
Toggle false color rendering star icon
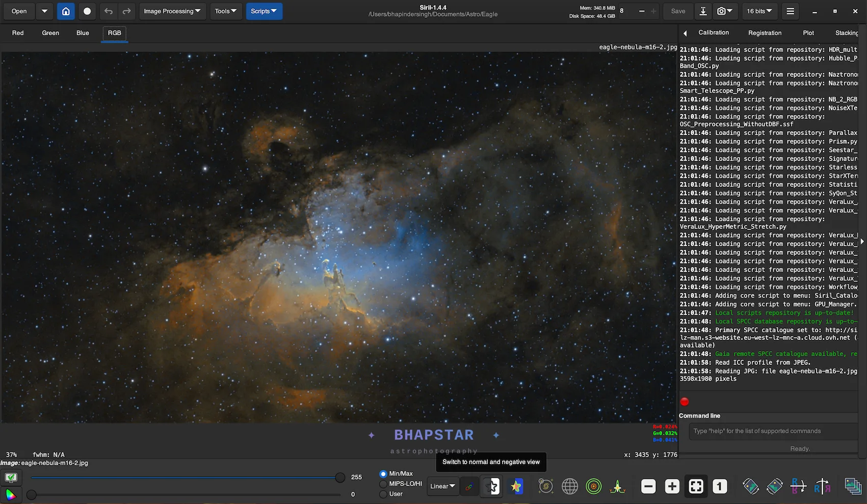pyautogui.click(x=516, y=487)
